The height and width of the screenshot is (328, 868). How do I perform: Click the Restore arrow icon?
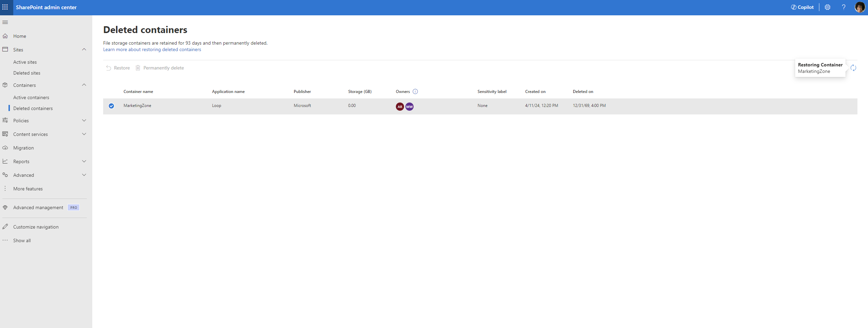[109, 68]
